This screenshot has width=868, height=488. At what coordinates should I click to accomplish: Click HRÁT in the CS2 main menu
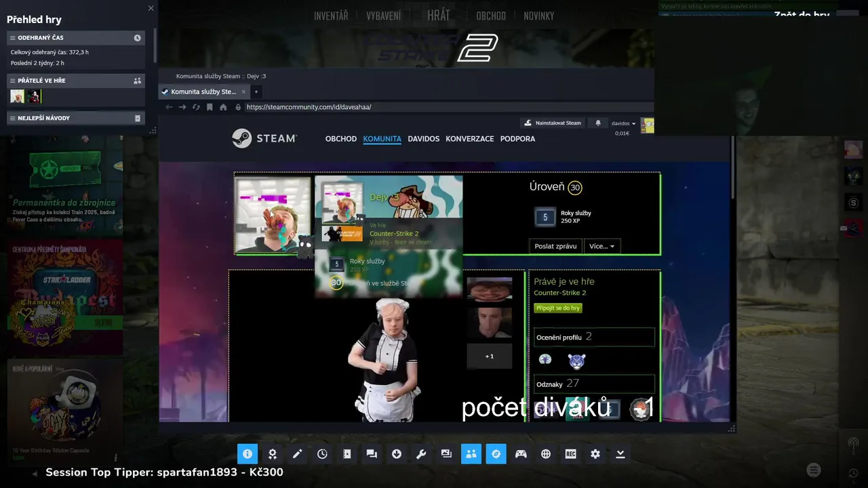(439, 15)
